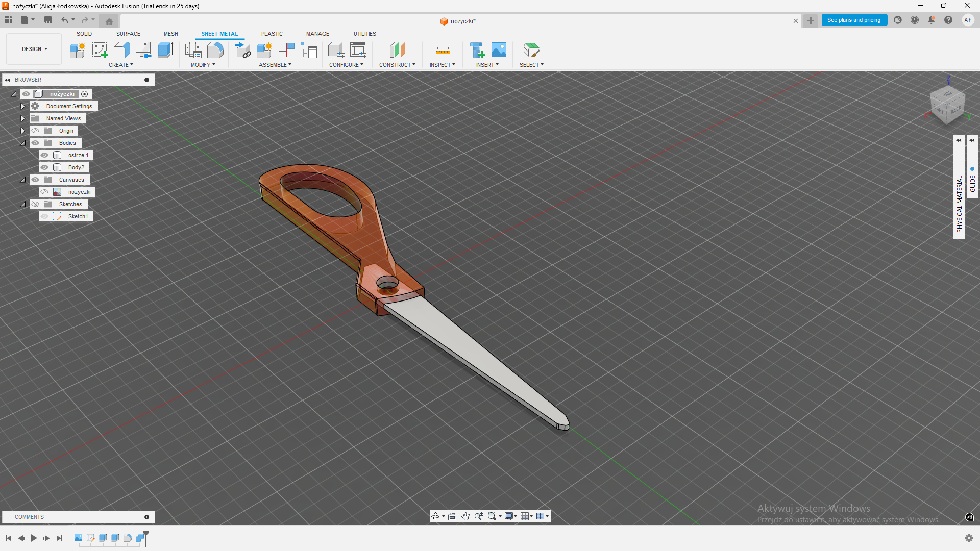Open the DESIGN workspace dropdown

coord(34,49)
